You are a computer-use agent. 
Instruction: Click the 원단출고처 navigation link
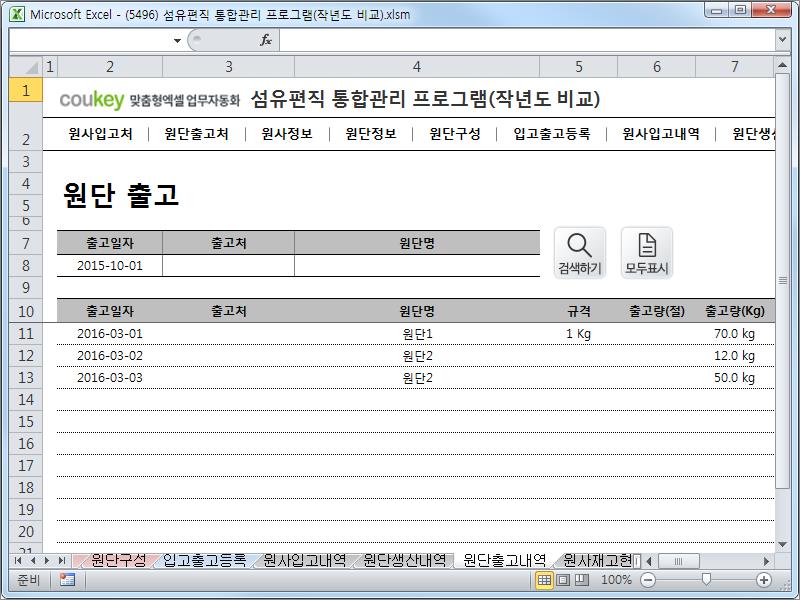pos(196,134)
